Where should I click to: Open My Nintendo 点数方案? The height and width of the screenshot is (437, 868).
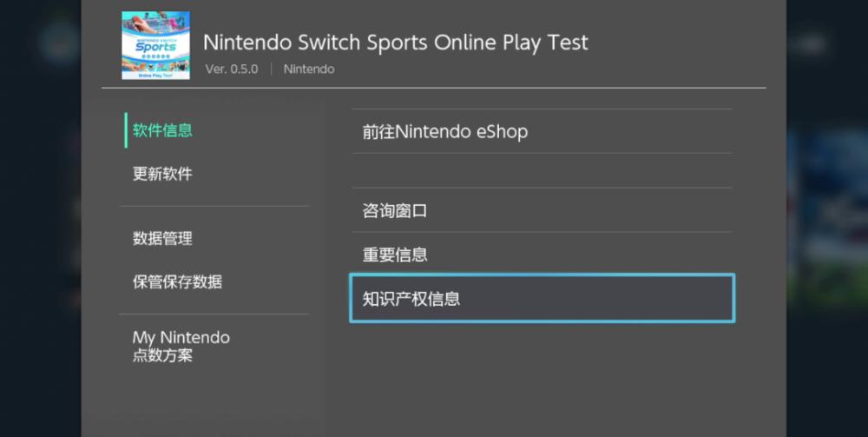click(x=181, y=346)
